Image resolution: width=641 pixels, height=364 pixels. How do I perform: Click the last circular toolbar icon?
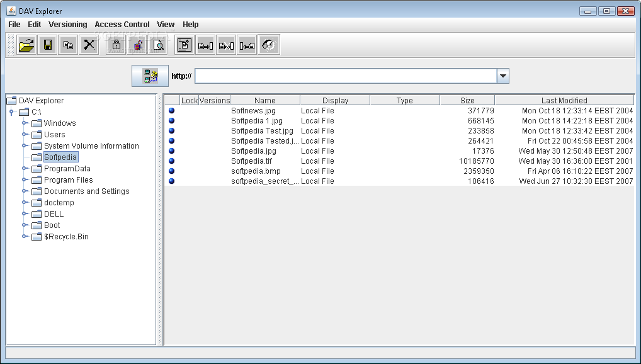tap(269, 45)
